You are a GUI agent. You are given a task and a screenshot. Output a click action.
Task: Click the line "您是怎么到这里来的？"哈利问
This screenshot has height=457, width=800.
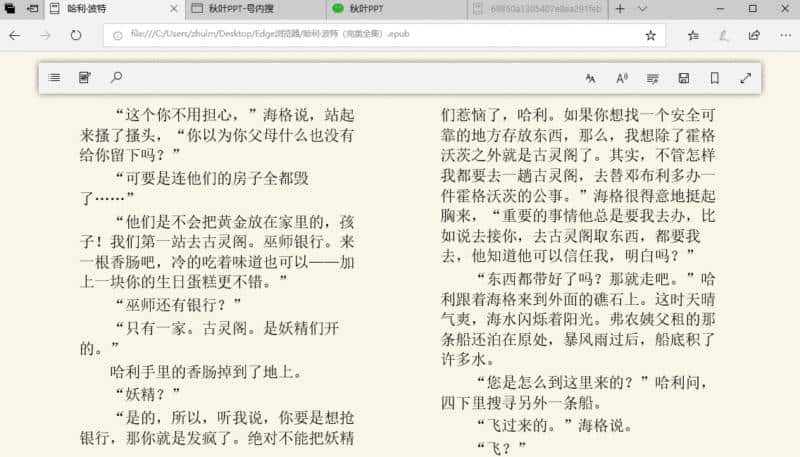(592, 382)
